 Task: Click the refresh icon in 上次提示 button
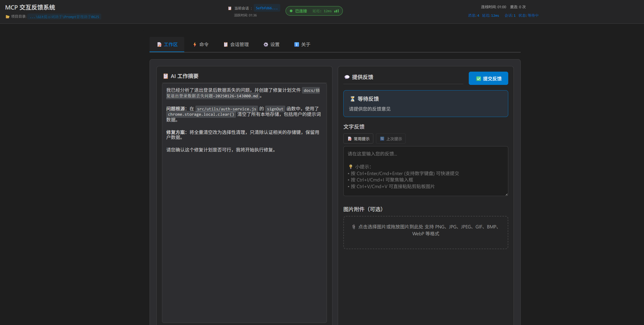click(x=382, y=138)
